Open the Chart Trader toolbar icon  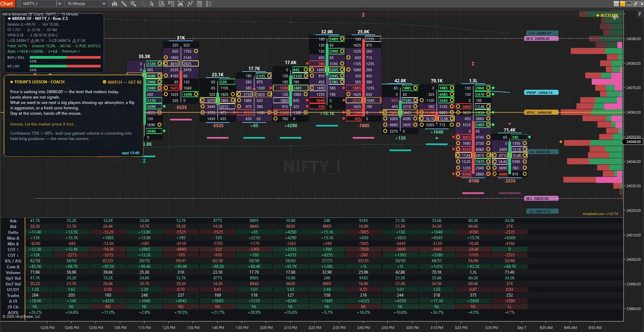(170, 4)
